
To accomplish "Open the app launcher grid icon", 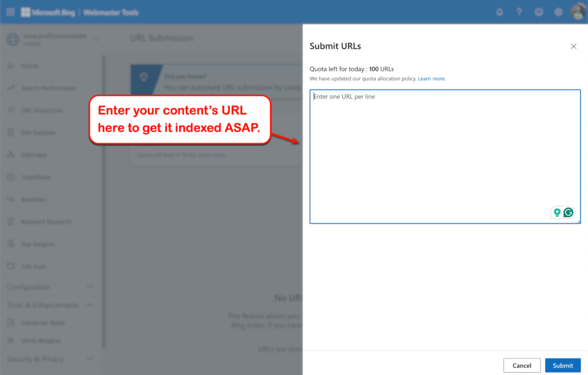I will 10,12.
